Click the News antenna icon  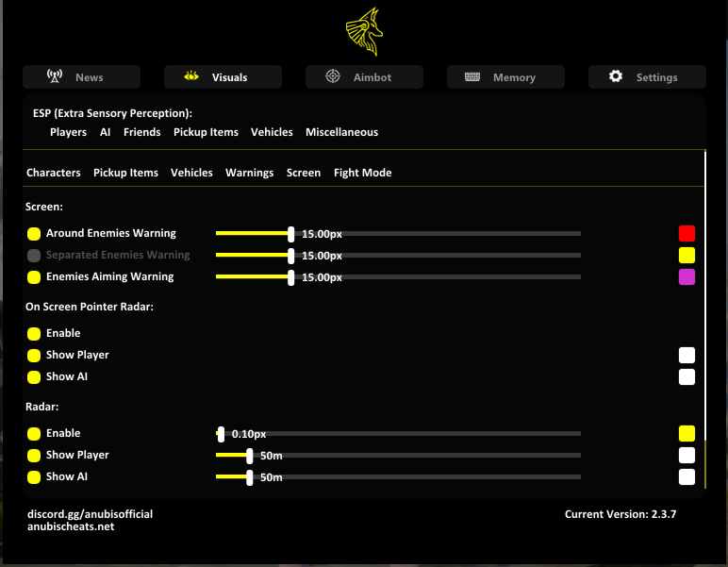click(55, 76)
